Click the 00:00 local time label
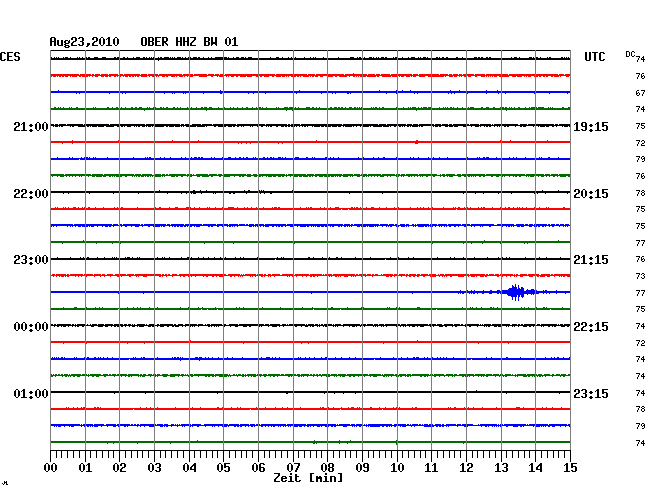This screenshot has width=650, height=494. tap(31, 327)
